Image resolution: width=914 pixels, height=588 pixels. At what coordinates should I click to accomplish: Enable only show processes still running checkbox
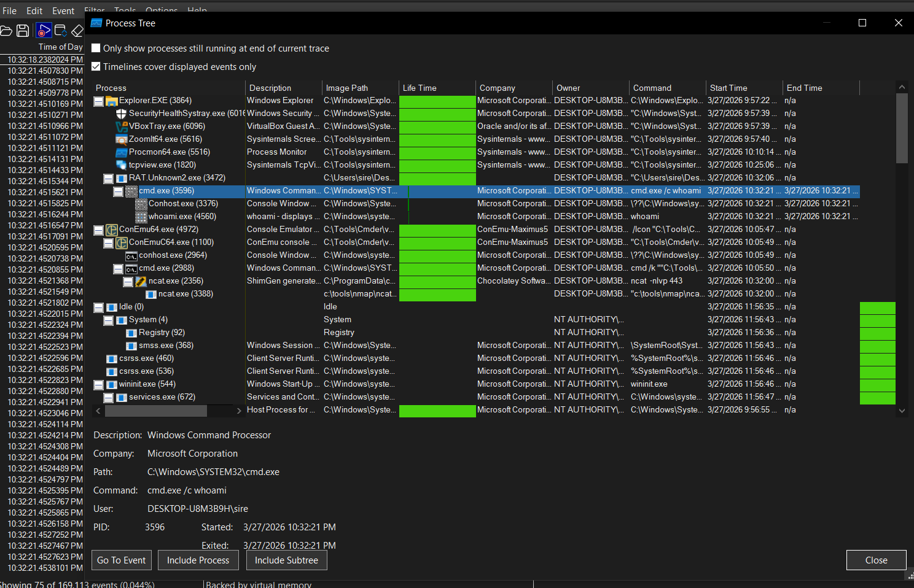point(96,48)
